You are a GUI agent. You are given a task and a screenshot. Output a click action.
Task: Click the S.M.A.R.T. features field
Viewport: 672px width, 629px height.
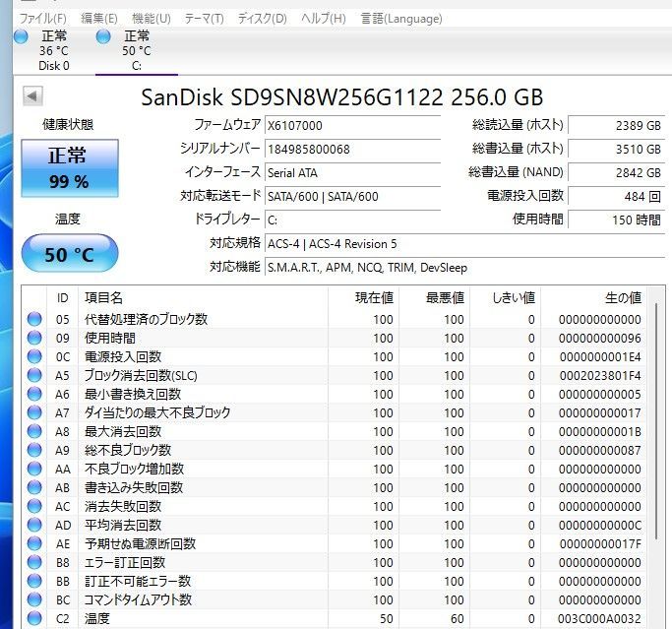(x=465, y=268)
